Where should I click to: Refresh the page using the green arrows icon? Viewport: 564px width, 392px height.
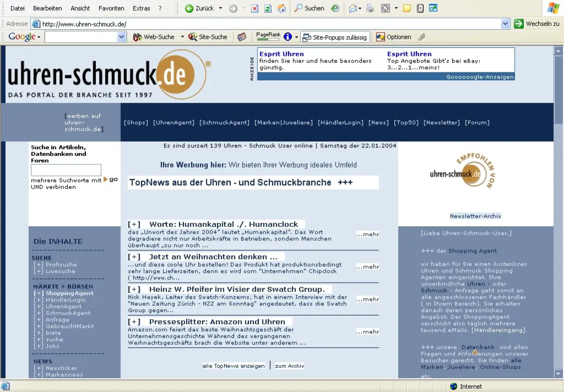click(x=268, y=8)
